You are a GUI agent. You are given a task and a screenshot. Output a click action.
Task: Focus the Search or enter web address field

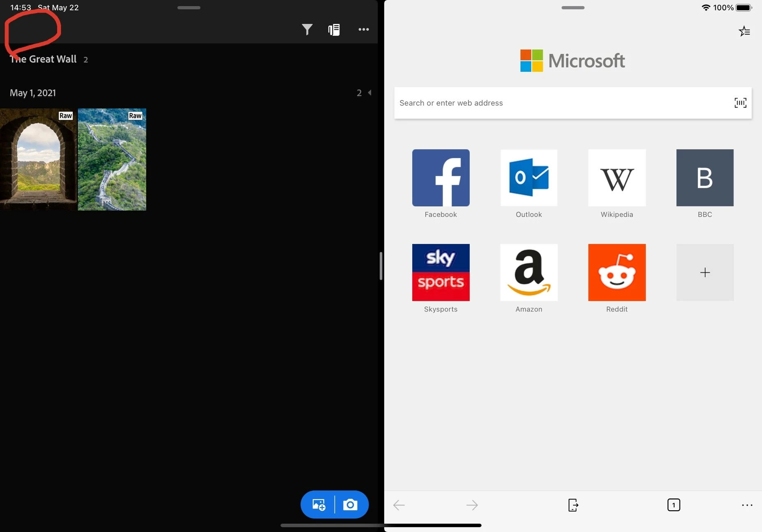(573, 103)
